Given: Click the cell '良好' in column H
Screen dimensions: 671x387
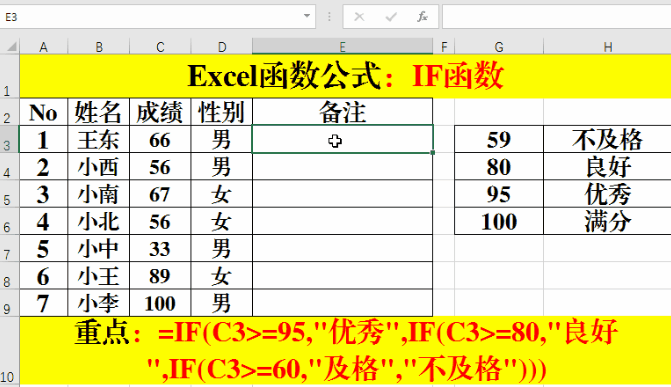Looking at the screenshot, I should point(607,167).
